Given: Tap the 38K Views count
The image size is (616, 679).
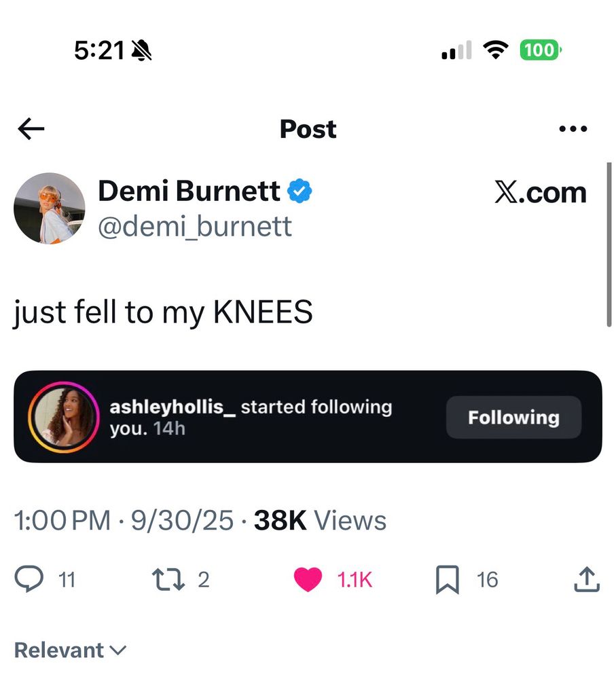Looking at the screenshot, I should tap(320, 521).
